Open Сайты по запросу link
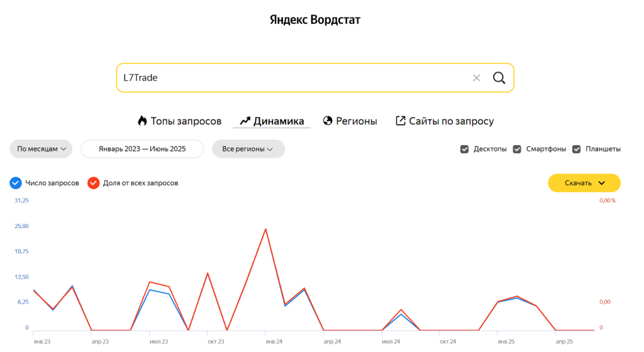This screenshot has height=352, width=644. click(451, 121)
